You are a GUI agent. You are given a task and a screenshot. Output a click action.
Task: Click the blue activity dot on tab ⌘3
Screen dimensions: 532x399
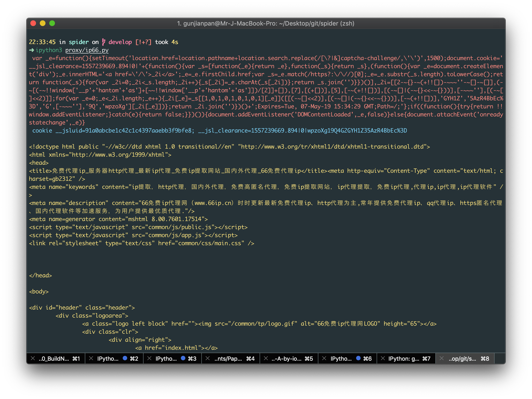click(x=183, y=358)
